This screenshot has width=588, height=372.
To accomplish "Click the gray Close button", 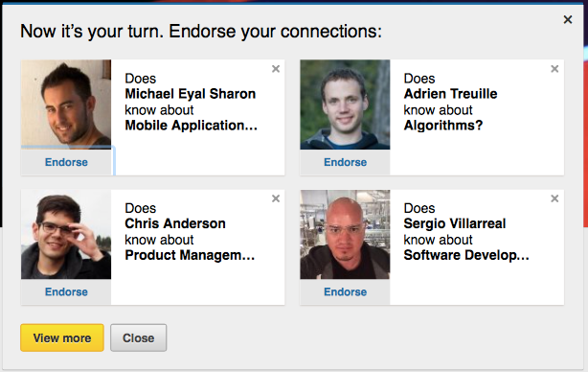I will click(138, 337).
